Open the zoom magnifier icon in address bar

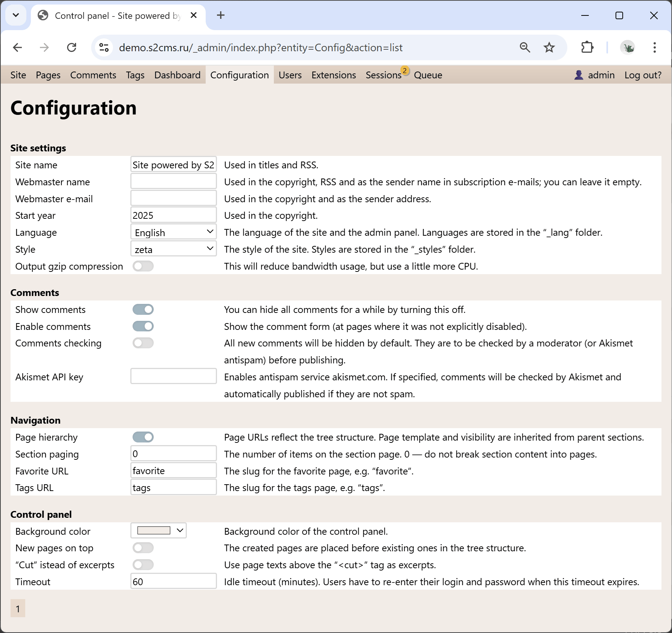(x=525, y=47)
